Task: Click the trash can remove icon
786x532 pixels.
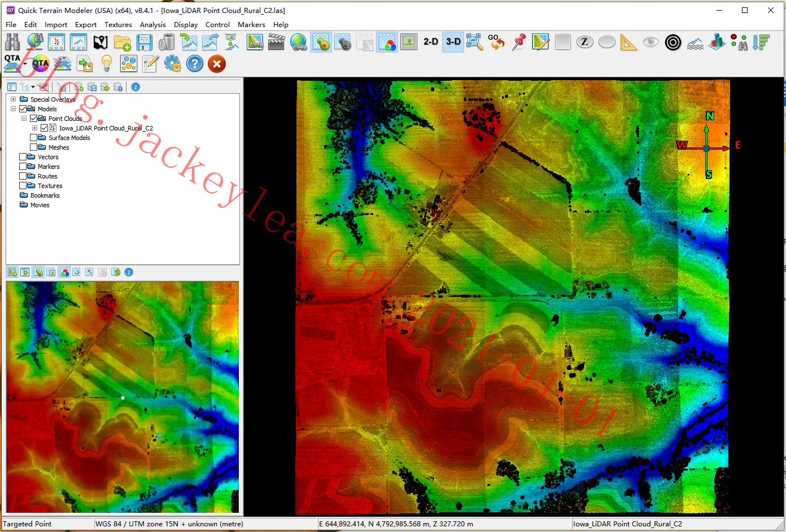Action: (167, 42)
